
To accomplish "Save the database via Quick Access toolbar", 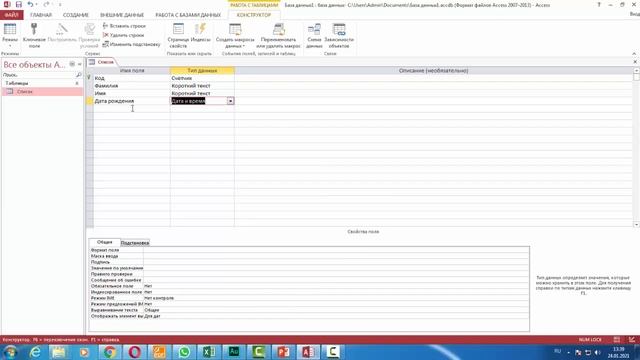I will (19, 4).
